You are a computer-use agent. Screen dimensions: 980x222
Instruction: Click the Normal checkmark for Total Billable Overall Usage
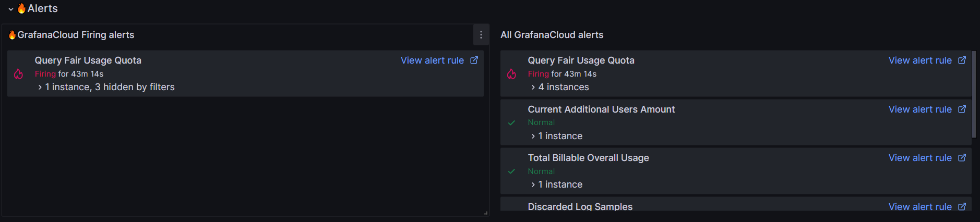tap(511, 171)
